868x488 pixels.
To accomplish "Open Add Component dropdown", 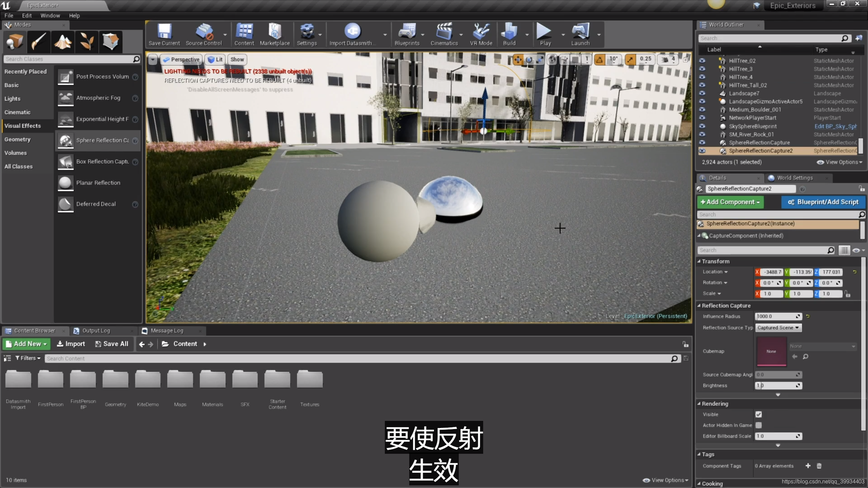I will [x=730, y=202].
